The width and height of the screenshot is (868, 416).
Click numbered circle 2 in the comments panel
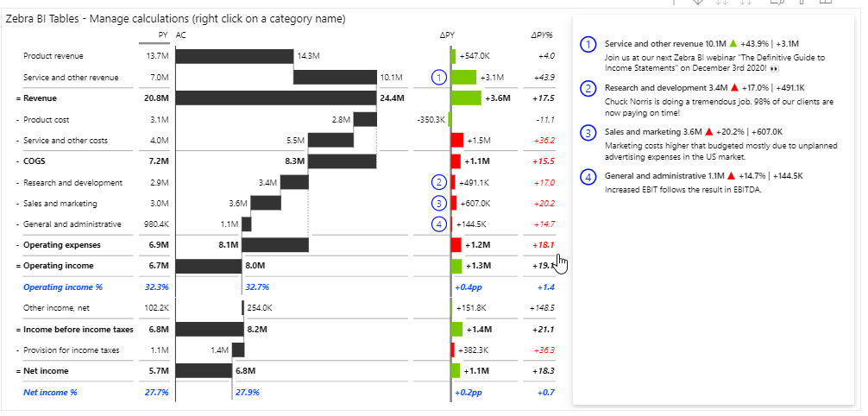click(589, 88)
